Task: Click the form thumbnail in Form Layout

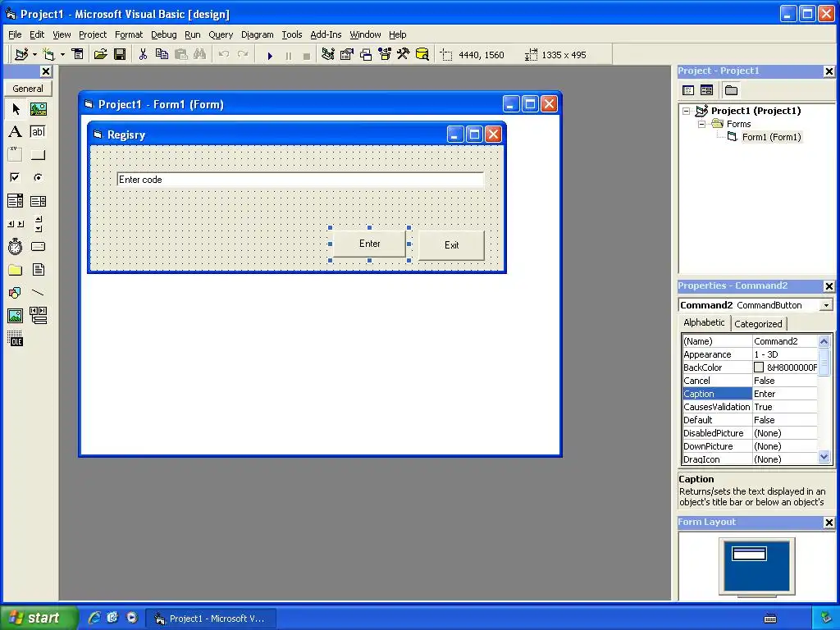Action: click(749, 554)
